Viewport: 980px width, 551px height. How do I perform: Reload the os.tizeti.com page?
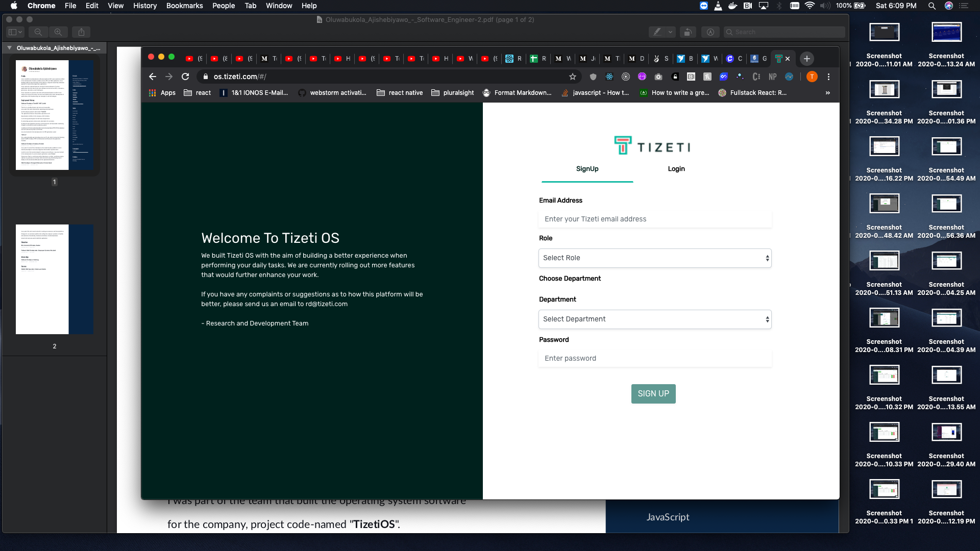(185, 77)
